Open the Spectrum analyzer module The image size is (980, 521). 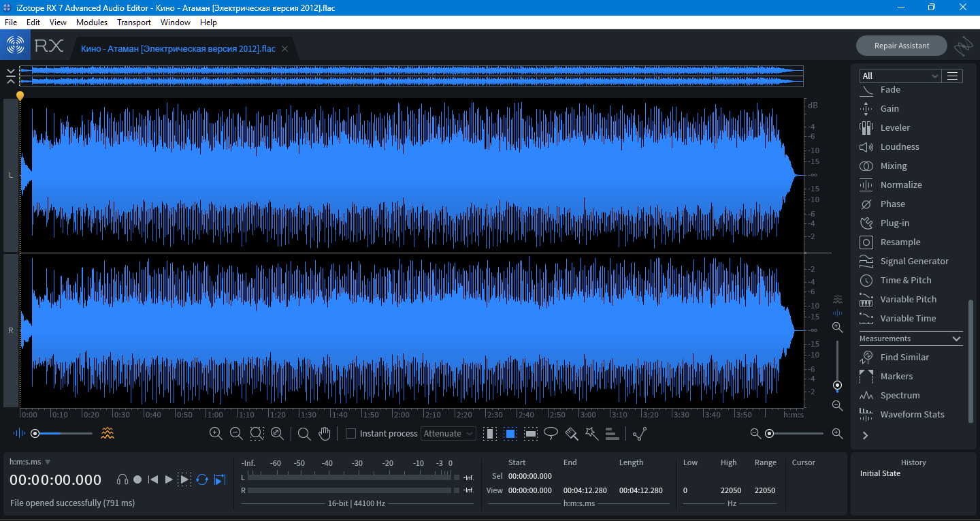899,395
